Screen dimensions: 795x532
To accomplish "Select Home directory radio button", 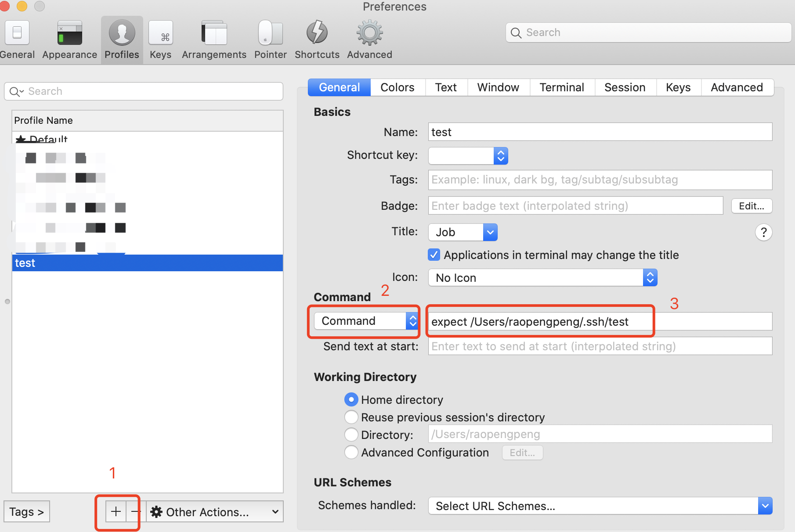I will pyautogui.click(x=351, y=399).
